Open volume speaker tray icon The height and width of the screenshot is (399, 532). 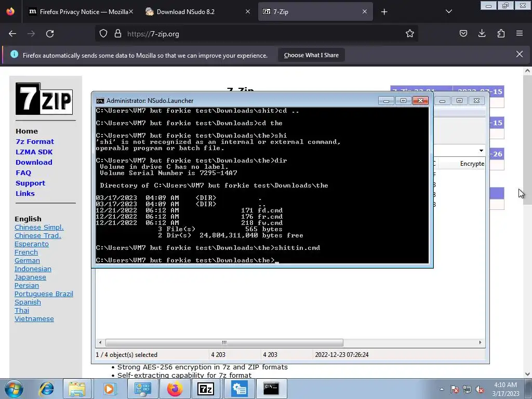pos(480,389)
